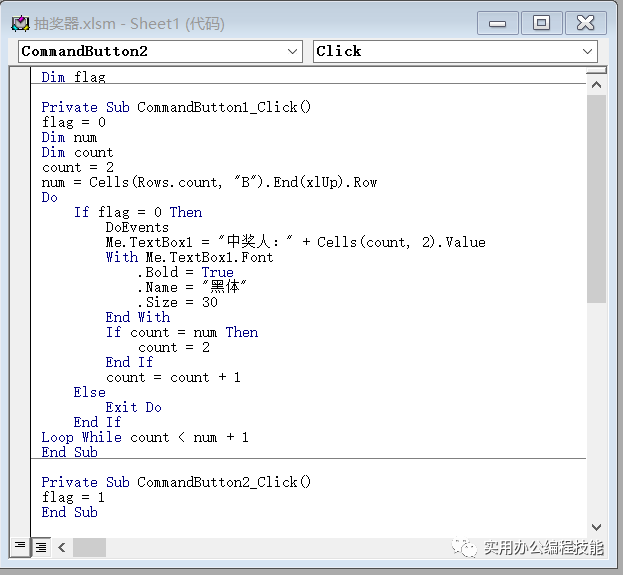
Task: Click the 'Dim count' line
Action: (x=77, y=152)
